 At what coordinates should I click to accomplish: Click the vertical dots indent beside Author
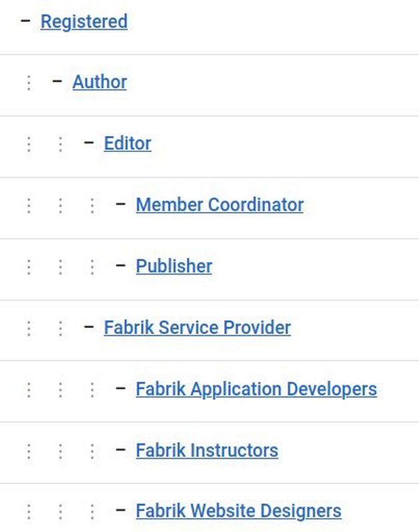tap(29, 83)
